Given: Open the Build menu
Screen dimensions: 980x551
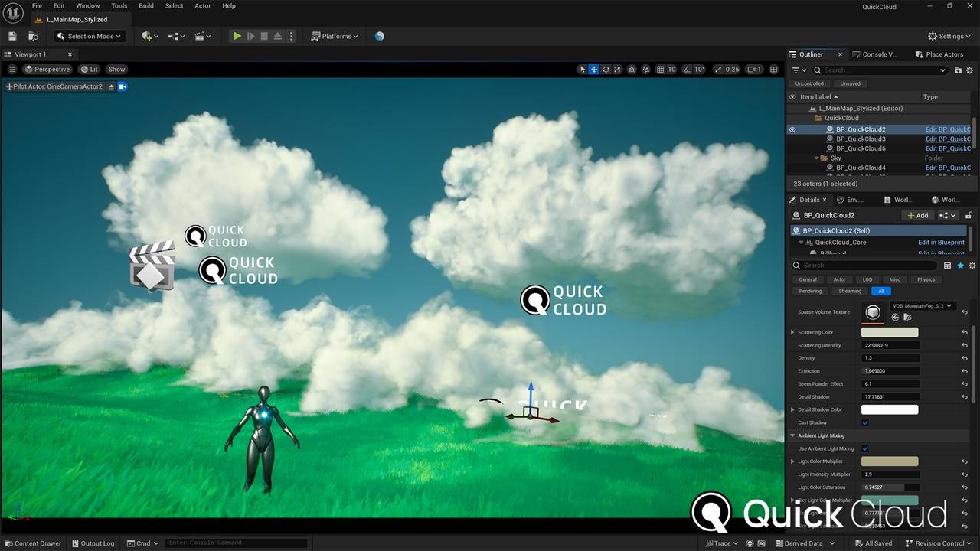Looking at the screenshot, I should click(145, 5).
